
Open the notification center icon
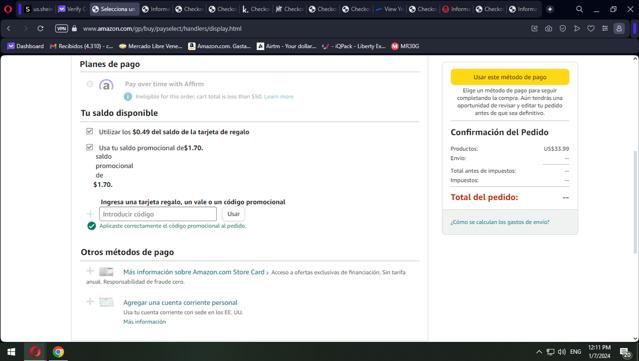(626, 352)
